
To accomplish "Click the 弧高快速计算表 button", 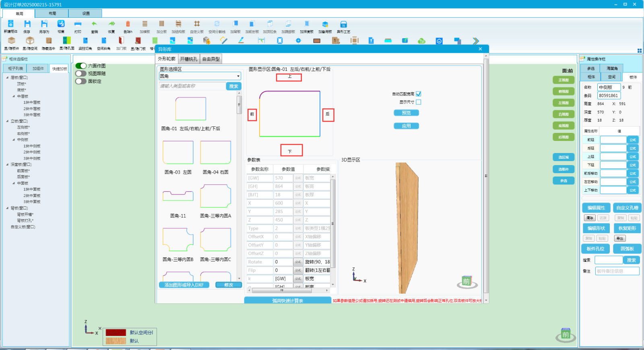I will click(287, 300).
